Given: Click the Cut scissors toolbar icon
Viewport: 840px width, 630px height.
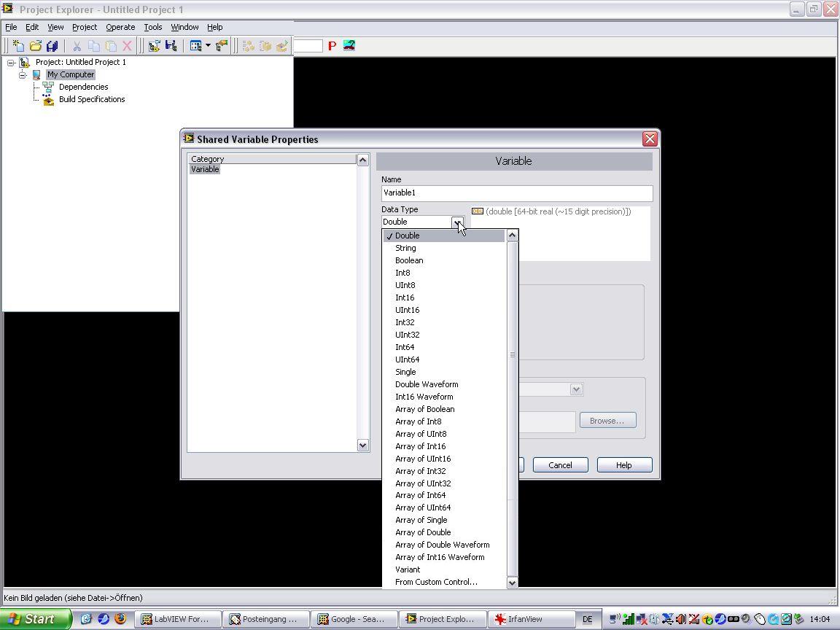Looking at the screenshot, I should (77, 46).
